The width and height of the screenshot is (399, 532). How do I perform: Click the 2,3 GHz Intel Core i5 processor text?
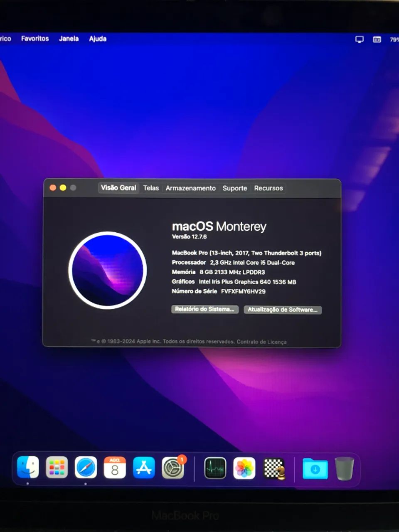click(252, 263)
